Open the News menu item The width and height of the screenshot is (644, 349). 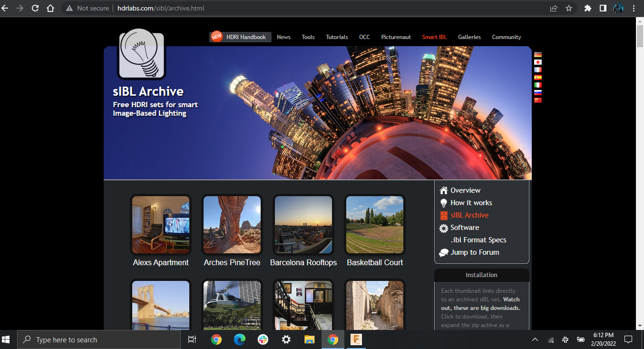[283, 37]
